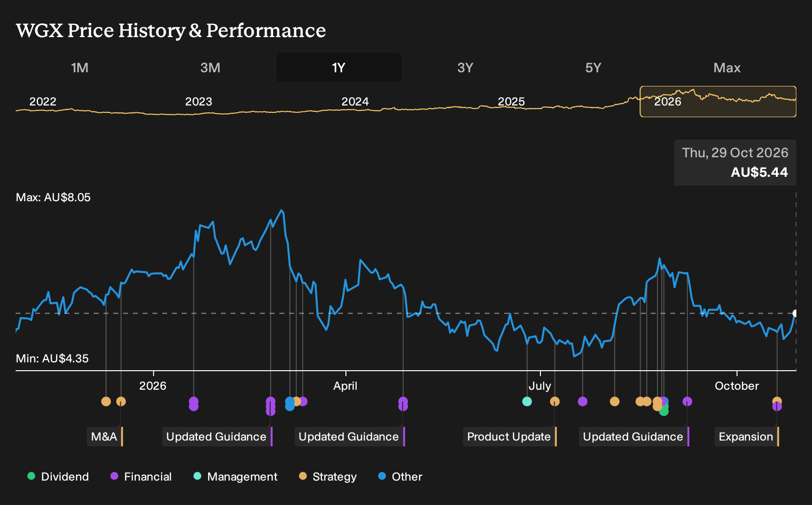Click the Min: AU$4.35 label
Screen dimensions: 812x505
point(52,358)
